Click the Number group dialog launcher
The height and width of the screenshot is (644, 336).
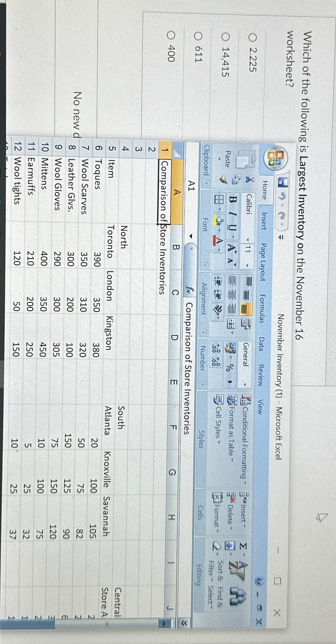click(x=204, y=383)
